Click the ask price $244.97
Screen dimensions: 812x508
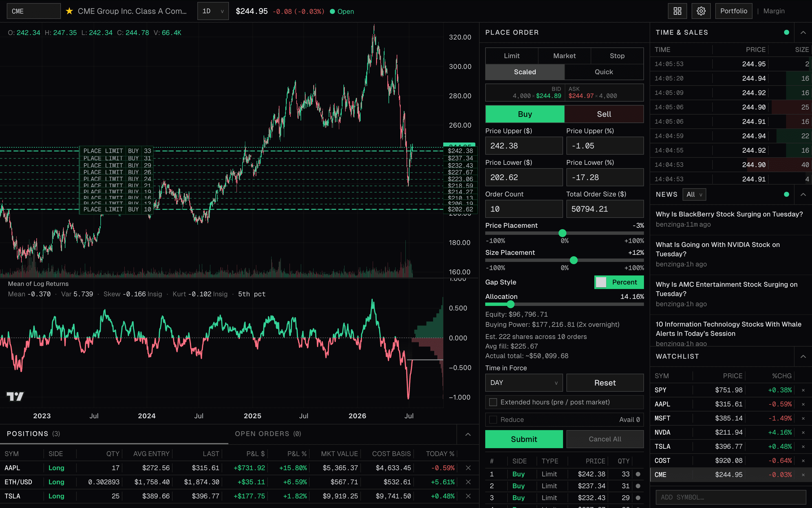(581, 96)
